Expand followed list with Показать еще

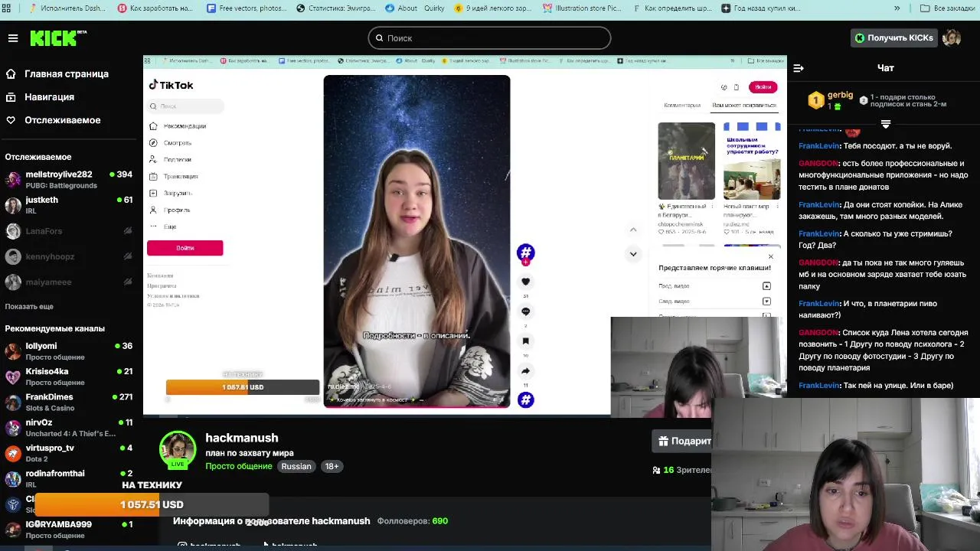(x=29, y=306)
